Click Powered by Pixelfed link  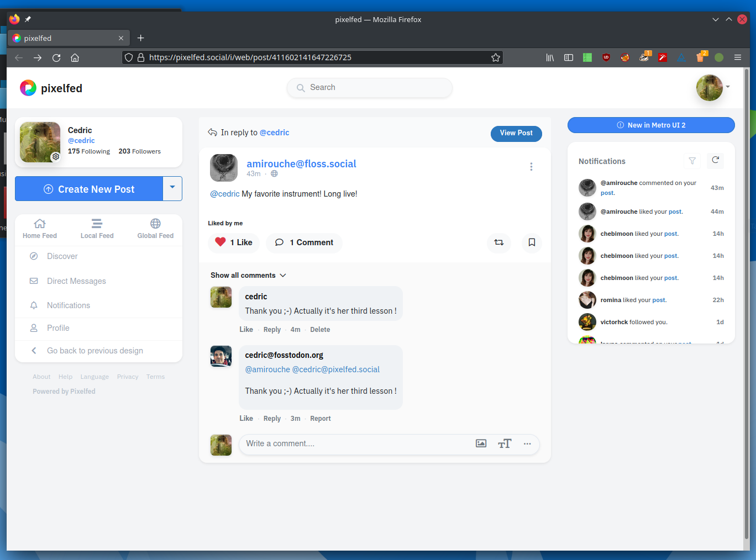point(64,391)
